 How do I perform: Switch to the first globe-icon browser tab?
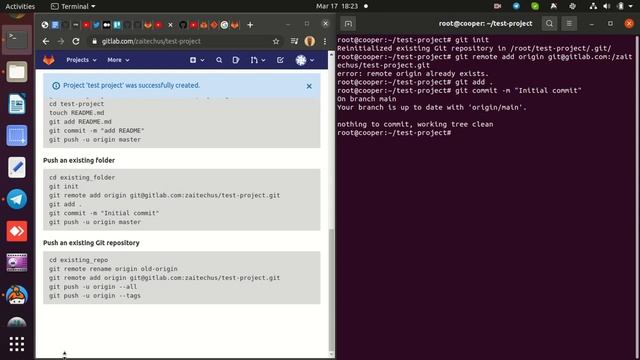tap(45, 25)
